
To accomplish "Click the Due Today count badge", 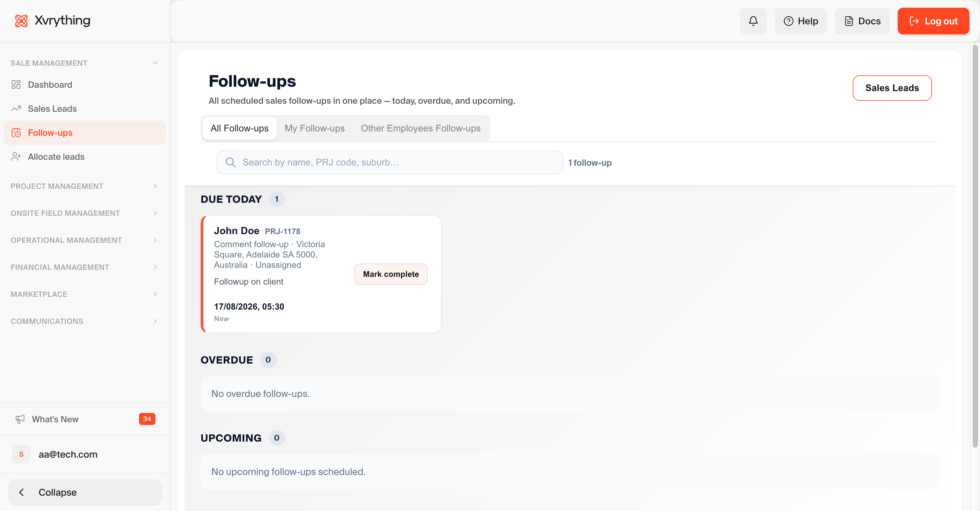I will (277, 199).
